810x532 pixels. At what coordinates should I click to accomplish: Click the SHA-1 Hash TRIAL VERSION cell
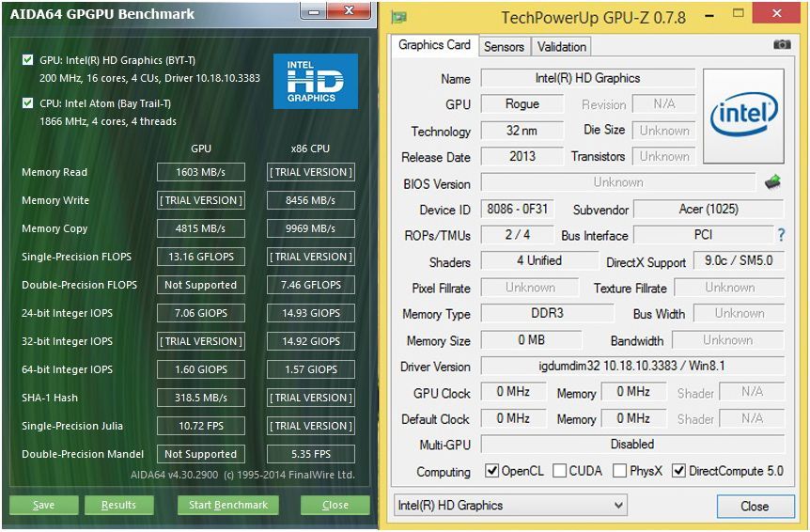[311, 398]
